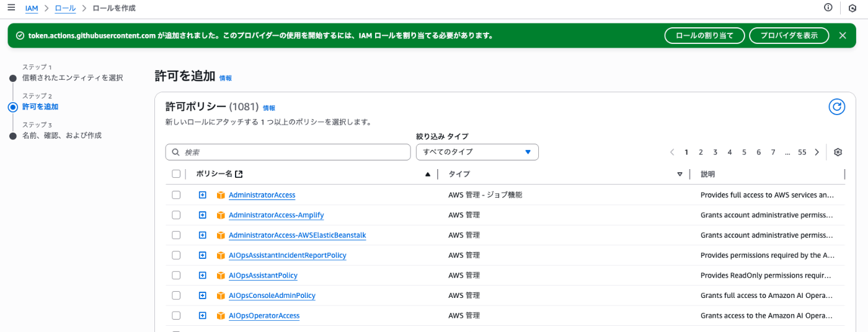Select the AIOpsConsoleAdminPolicy checkbox
Image resolution: width=868 pixels, height=332 pixels.
click(x=176, y=296)
